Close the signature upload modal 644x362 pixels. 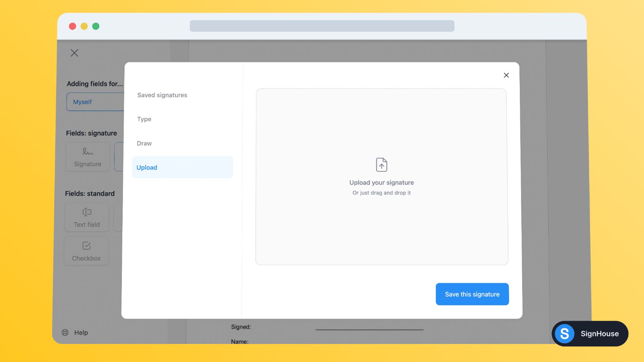point(506,75)
